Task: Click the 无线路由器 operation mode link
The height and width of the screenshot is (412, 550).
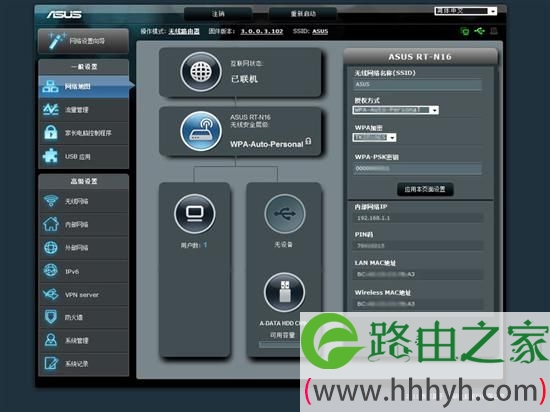Action: pos(184,31)
